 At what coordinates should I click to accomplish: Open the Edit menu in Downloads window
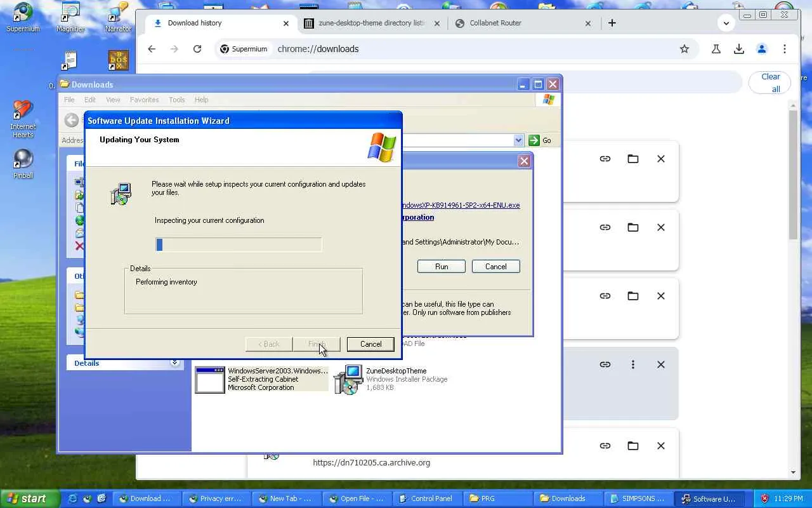[x=90, y=100]
